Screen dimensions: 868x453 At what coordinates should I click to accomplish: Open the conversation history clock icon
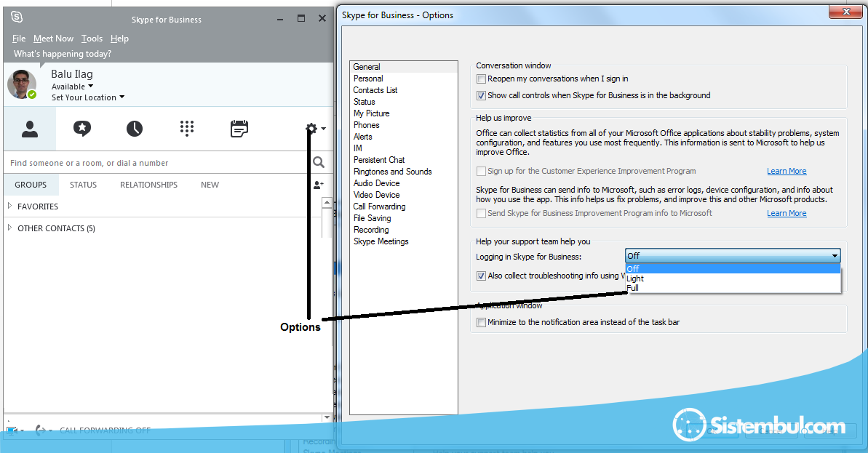tap(135, 129)
